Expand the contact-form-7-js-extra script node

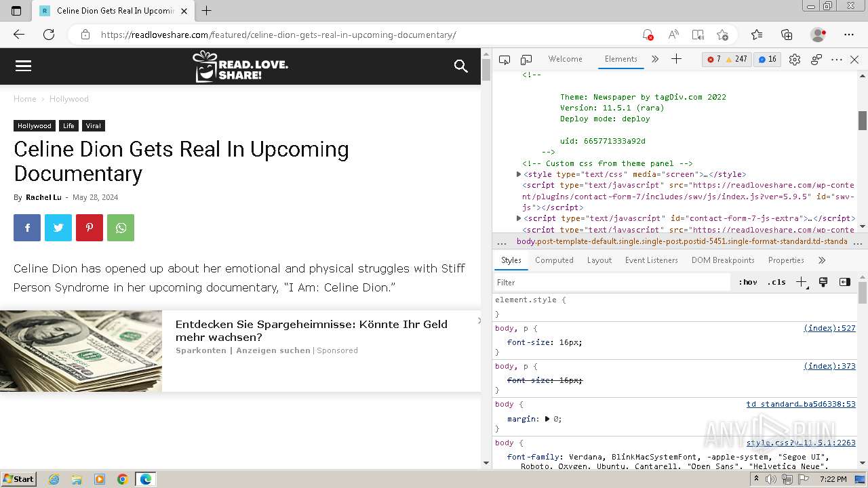coord(519,218)
